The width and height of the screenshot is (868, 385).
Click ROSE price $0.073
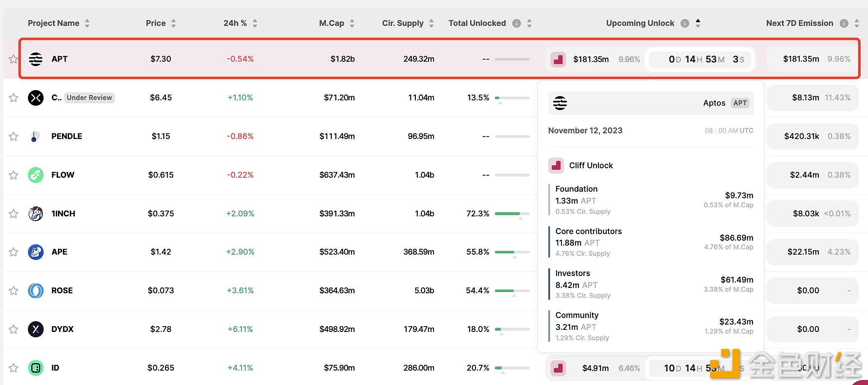point(161,291)
